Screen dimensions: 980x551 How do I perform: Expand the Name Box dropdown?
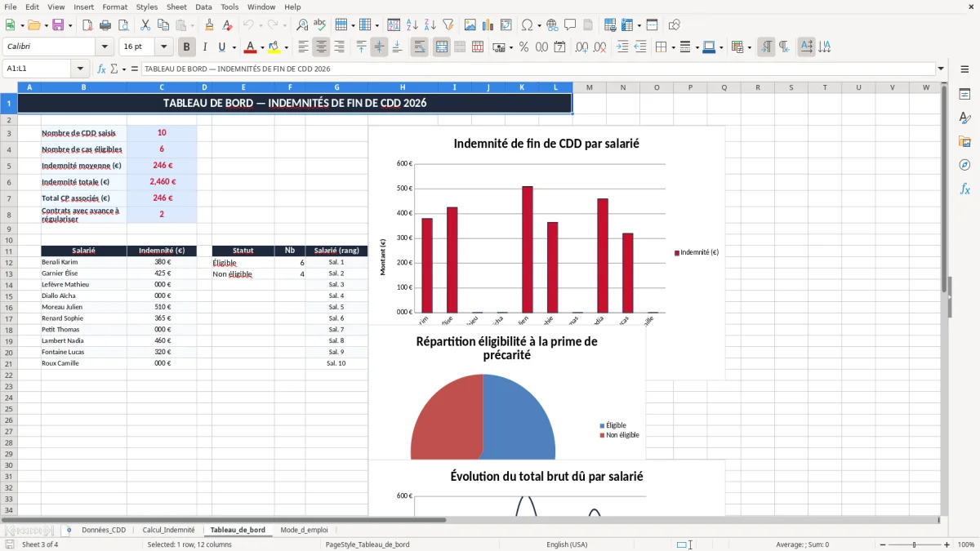(80, 69)
